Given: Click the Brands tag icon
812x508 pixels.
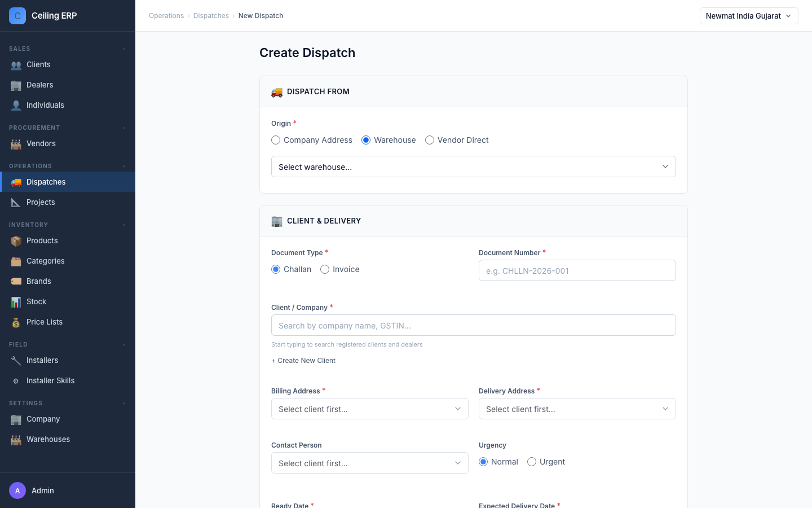Looking at the screenshot, I should click(16, 282).
